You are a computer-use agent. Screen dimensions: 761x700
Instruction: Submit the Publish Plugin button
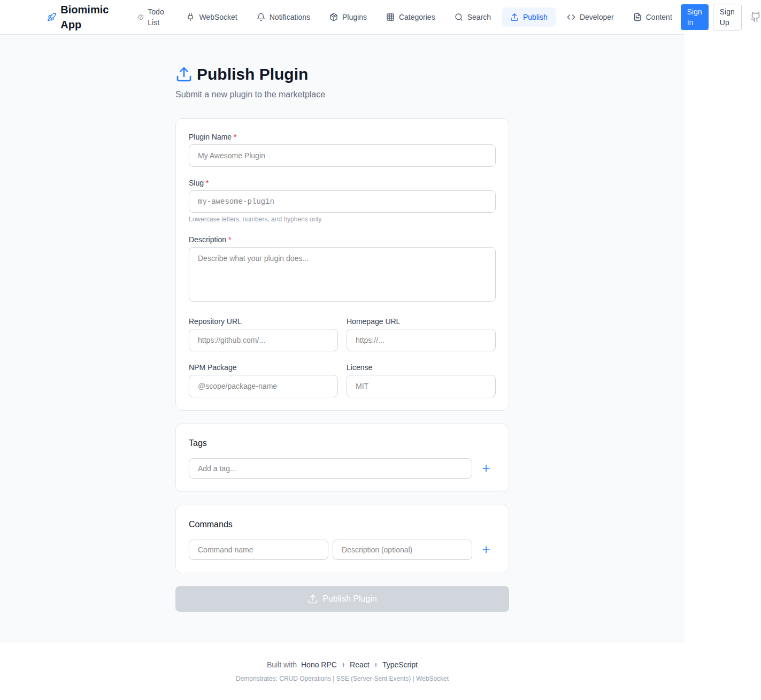click(x=342, y=599)
